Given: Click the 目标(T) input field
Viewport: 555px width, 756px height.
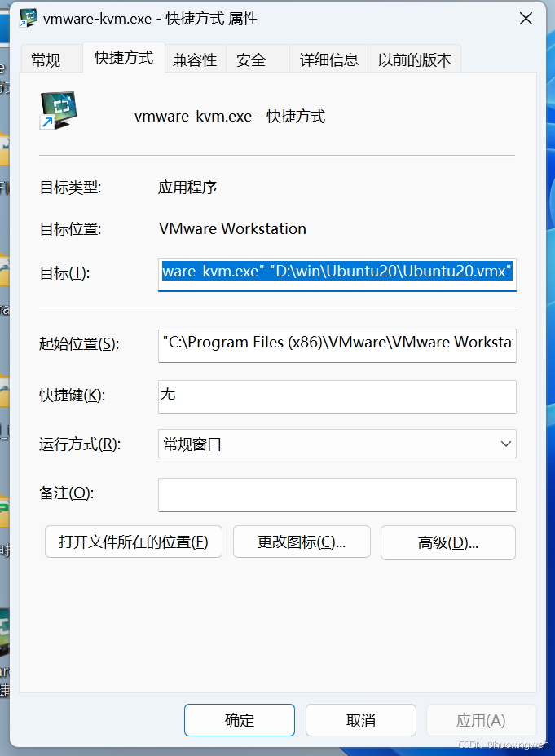Looking at the screenshot, I should point(337,274).
